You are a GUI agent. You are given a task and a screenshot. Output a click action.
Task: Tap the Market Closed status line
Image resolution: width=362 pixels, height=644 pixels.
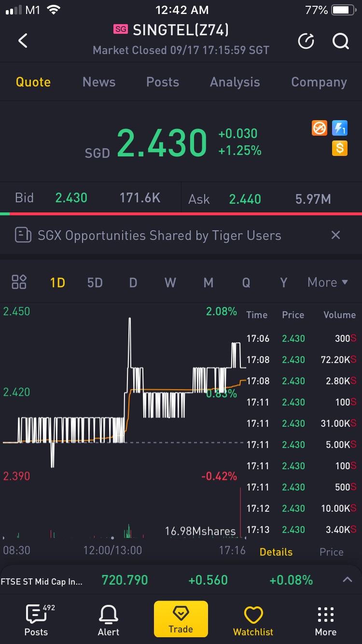click(181, 50)
